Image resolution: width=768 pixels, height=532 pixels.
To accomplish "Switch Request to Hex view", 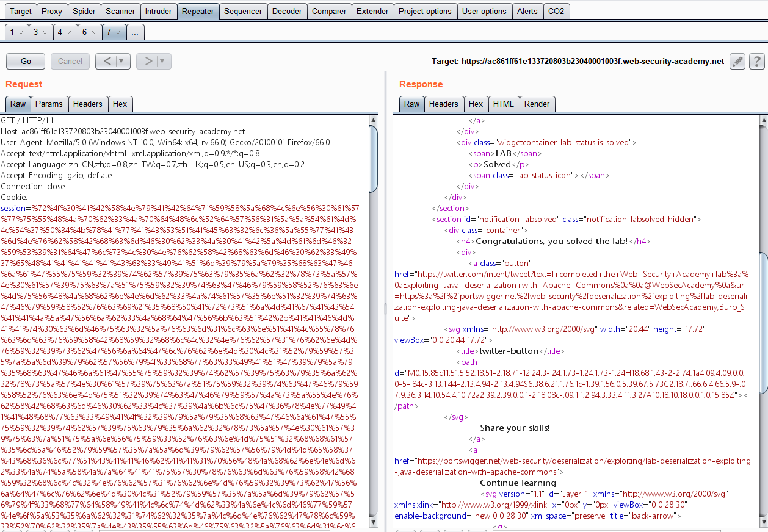I will click(120, 104).
